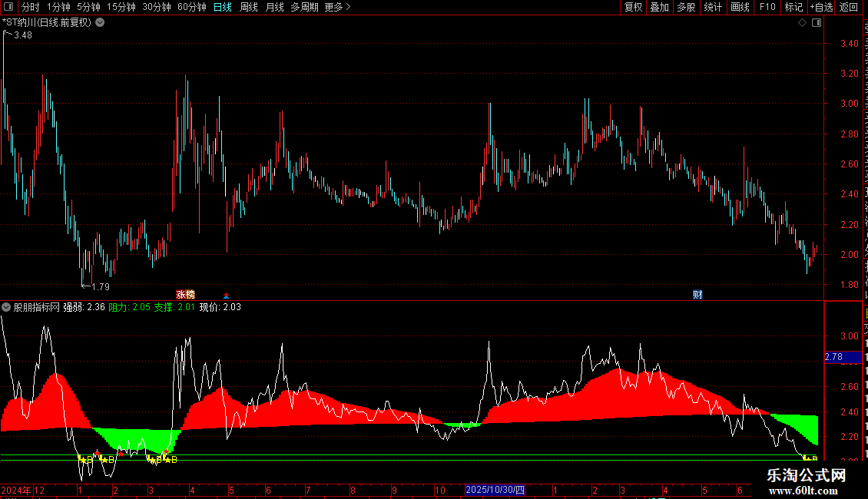Add stock via +自选 button
This screenshot has width=868, height=499.
point(821,7)
